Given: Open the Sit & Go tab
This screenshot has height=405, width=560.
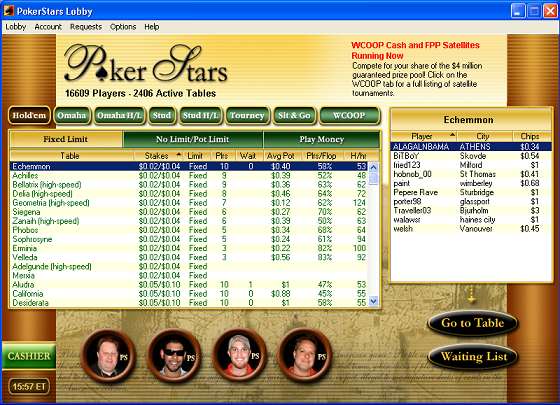Looking at the screenshot, I should pos(294,115).
